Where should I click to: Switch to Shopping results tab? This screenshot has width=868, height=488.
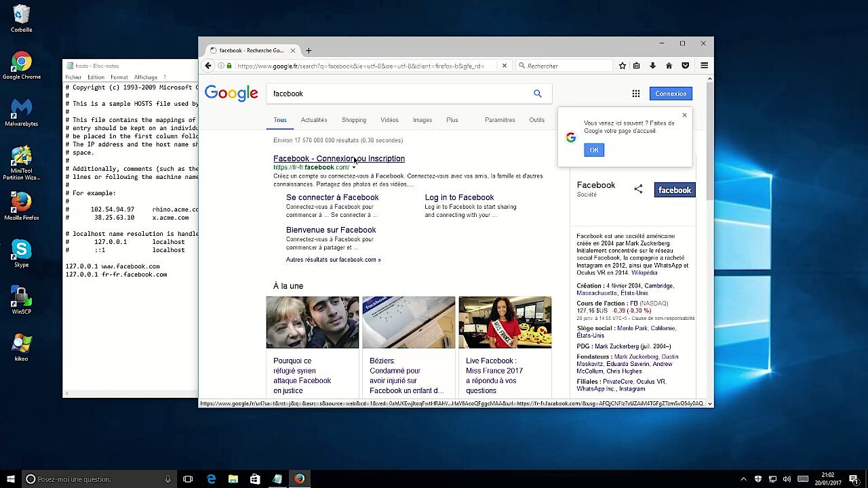point(354,120)
